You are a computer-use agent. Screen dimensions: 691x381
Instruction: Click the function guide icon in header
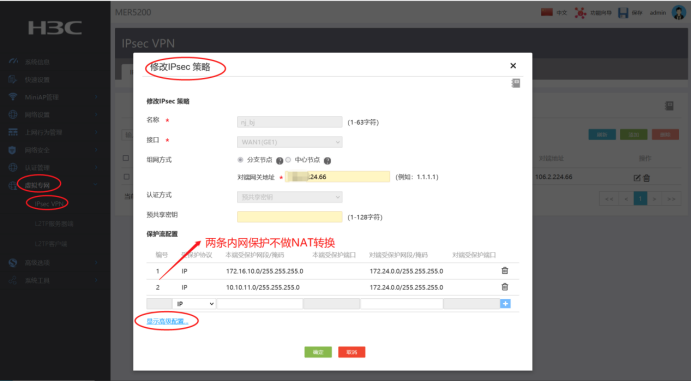[580, 13]
